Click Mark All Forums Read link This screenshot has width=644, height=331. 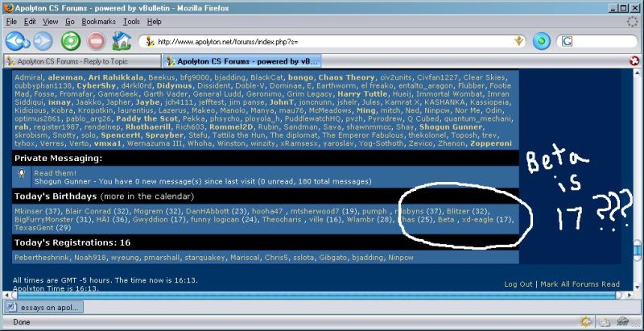click(x=580, y=284)
